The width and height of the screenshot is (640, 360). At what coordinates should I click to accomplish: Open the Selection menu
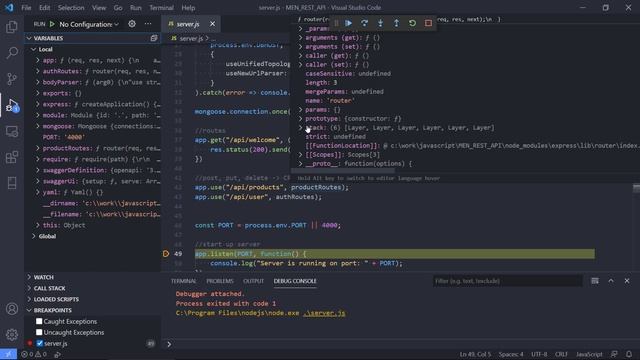tap(71, 8)
